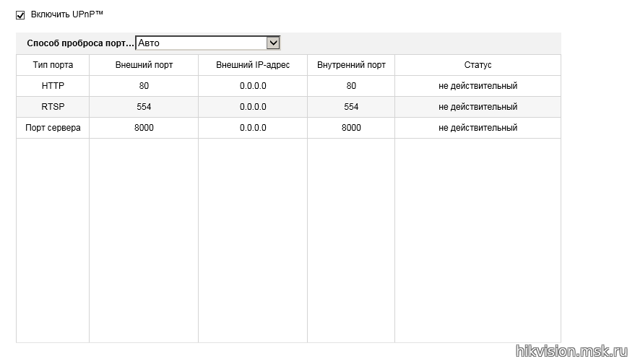This screenshot has width=635, height=364.
Task: Select the RTSP port type cell
Action: pyautogui.click(x=53, y=107)
